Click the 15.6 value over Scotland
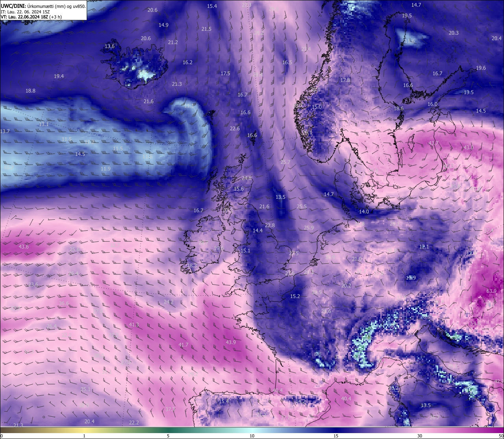504x439 pixels. tap(239, 189)
